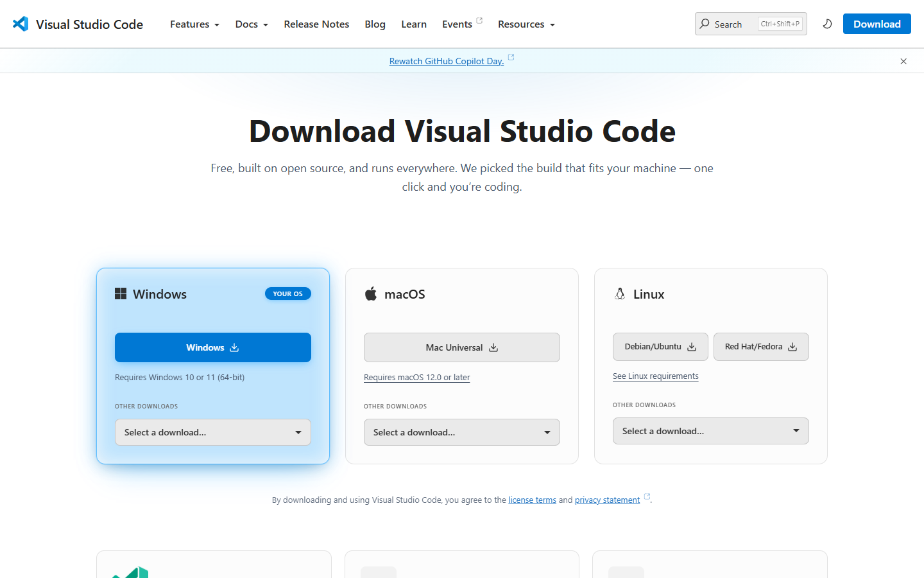Click the Visual Studio Code logo icon

[21, 24]
